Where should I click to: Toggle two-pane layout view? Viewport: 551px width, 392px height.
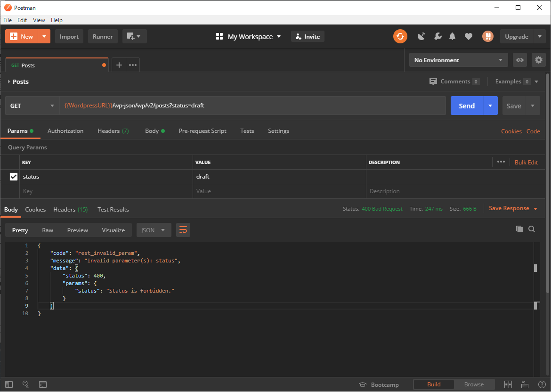coord(508,384)
